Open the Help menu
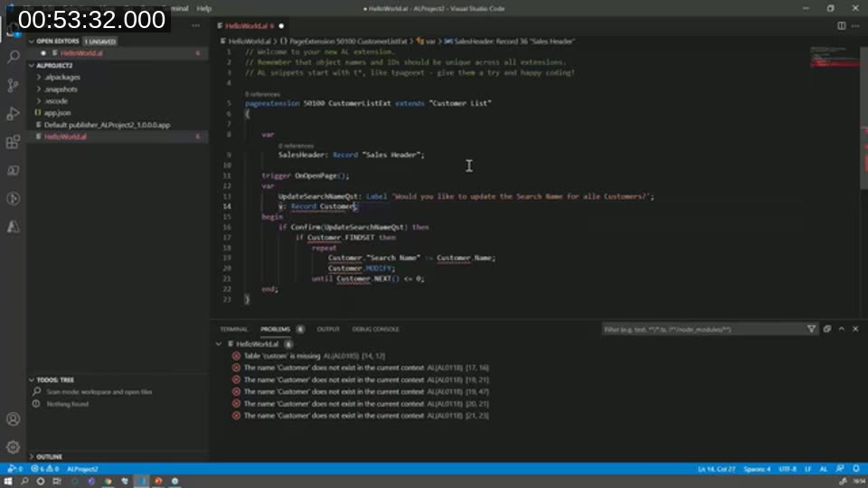The image size is (868, 488). [x=204, y=8]
